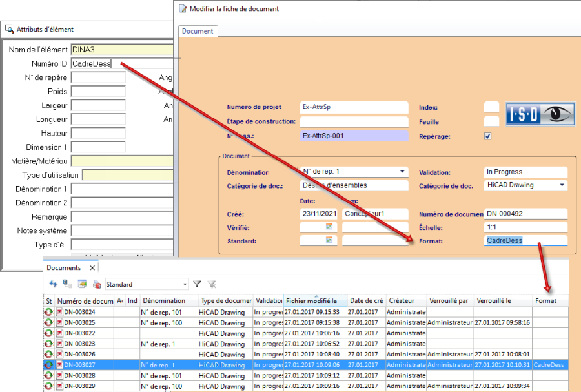Open the calendar picker in the Standard row
The height and width of the screenshot is (392, 581).
tap(329, 240)
